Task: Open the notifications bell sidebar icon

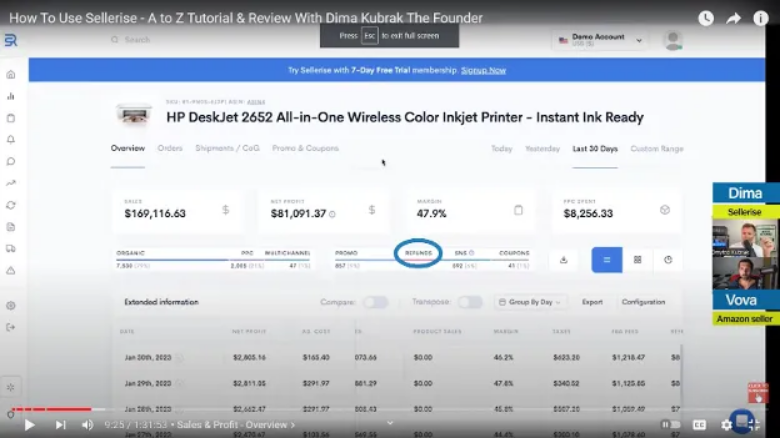Action: tap(11, 139)
